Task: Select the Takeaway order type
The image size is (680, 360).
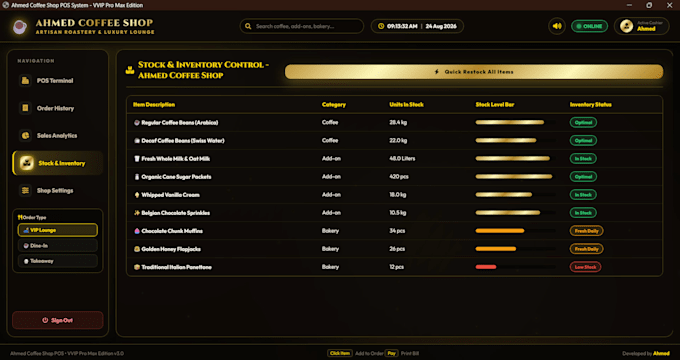Action: pyautogui.click(x=58, y=261)
